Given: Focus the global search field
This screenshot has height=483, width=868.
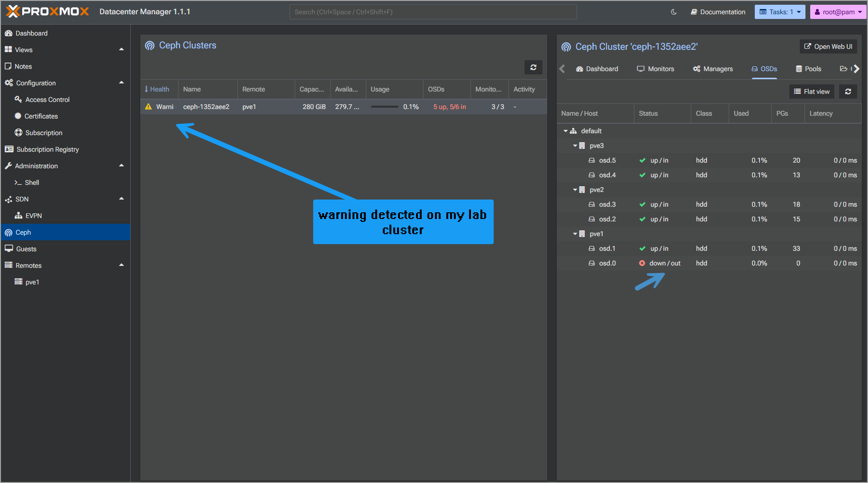Looking at the screenshot, I should pos(433,12).
